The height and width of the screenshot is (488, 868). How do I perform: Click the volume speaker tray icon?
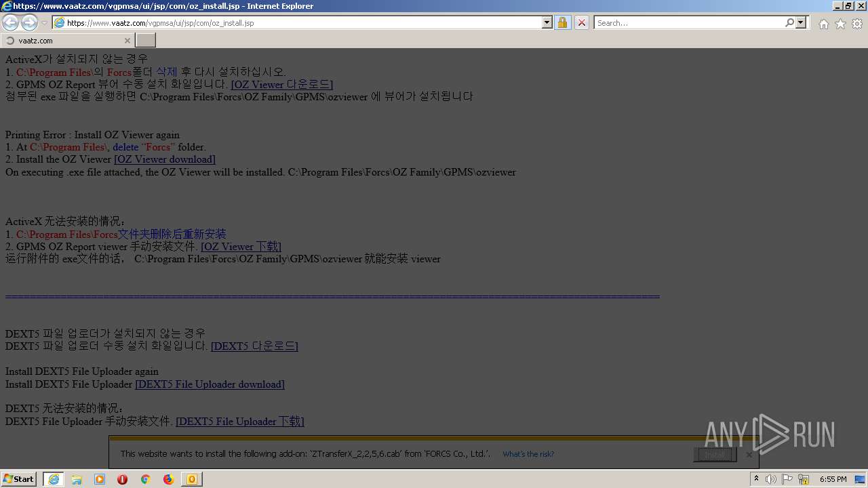pyautogui.click(x=771, y=479)
